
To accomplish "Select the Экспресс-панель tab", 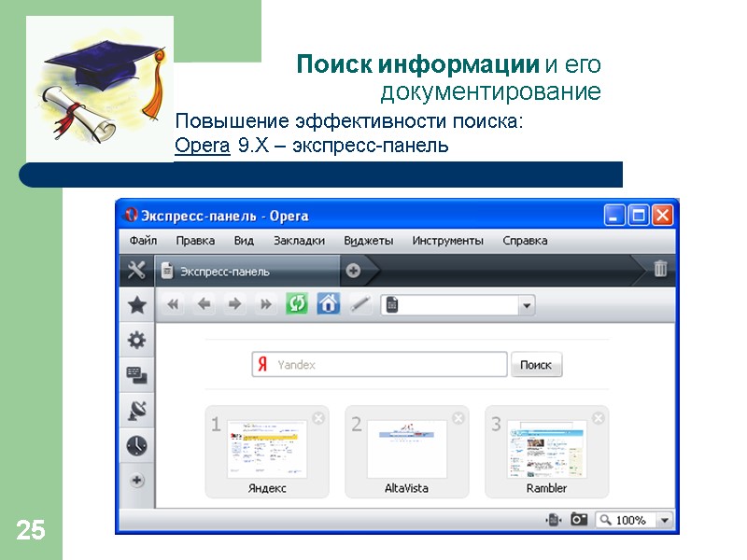I will coord(247,272).
